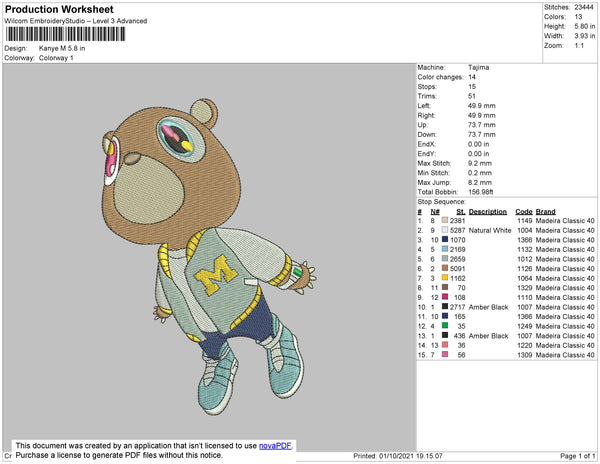Click the Printed date 01/10/2021 footer text

(398, 456)
